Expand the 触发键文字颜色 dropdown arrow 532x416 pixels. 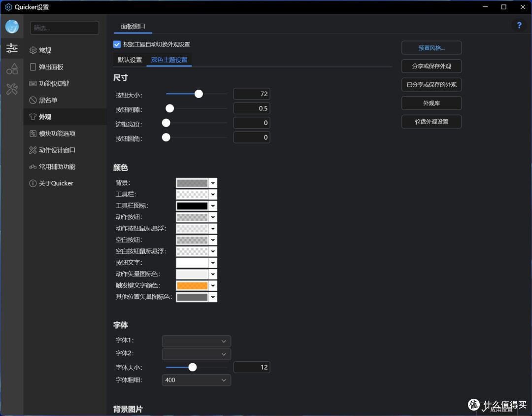click(213, 285)
